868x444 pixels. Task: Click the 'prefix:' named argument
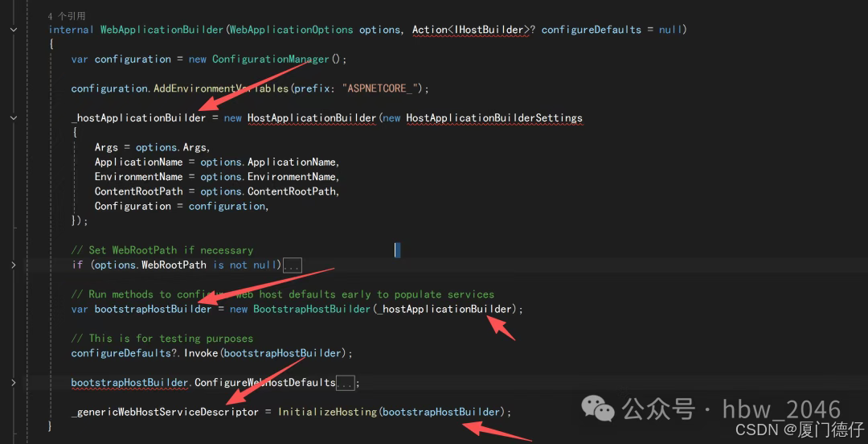(x=316, y=88)
